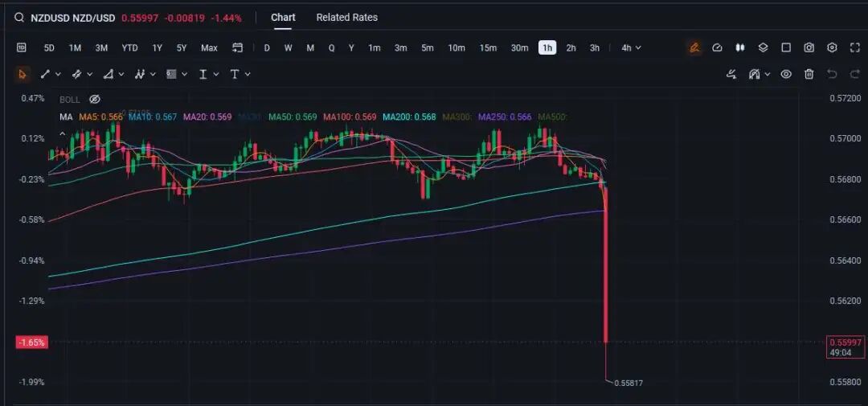Screen dimensions: 868x406
Task: Set range to 5D
Action: coord(49,47)
